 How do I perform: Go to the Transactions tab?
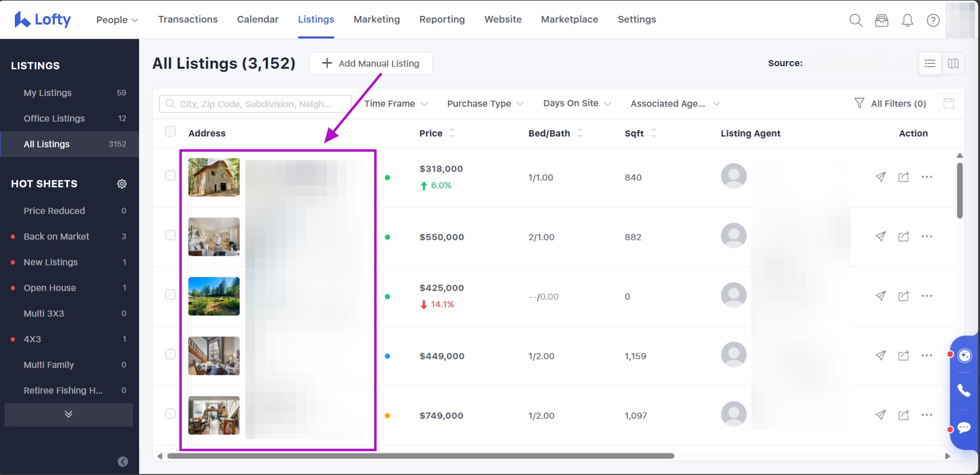188,19
